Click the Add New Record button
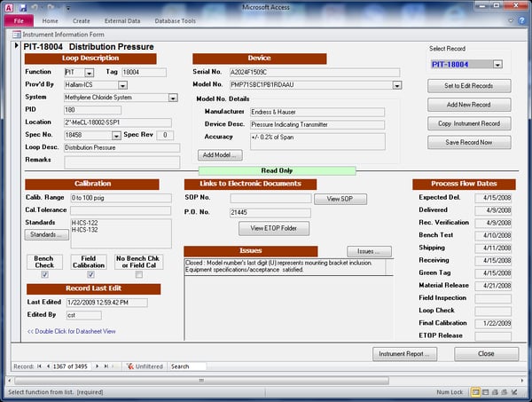Image resolution: width=532 pixels, height=402 pixels. click(469, 105)
